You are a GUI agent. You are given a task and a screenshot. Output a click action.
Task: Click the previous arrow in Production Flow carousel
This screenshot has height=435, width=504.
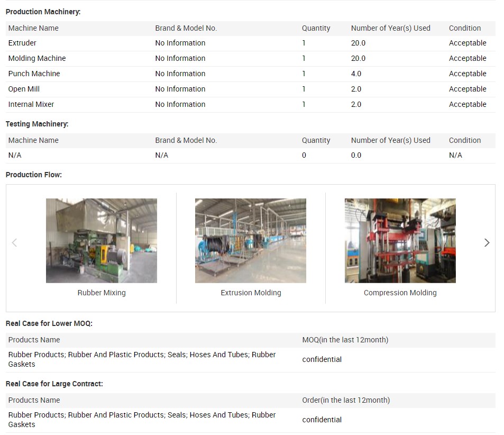14,243
